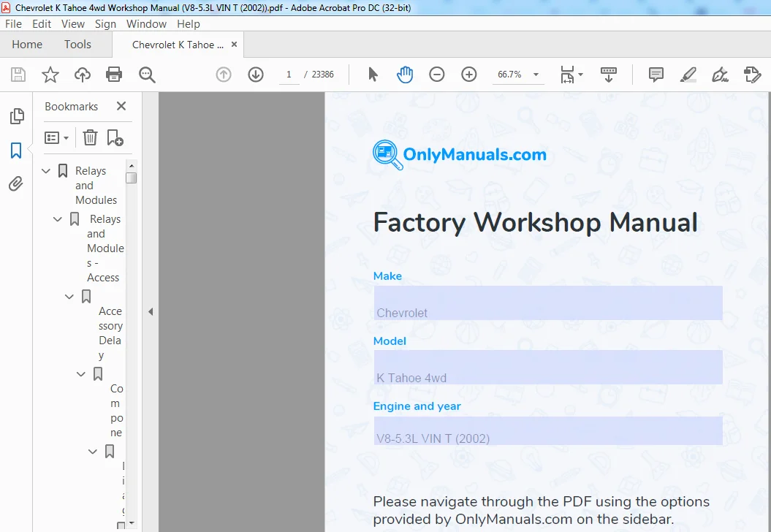The height and width of the screenshot is (532, 771).
Task: Open the View menu
Action: [x=73, y=24]
